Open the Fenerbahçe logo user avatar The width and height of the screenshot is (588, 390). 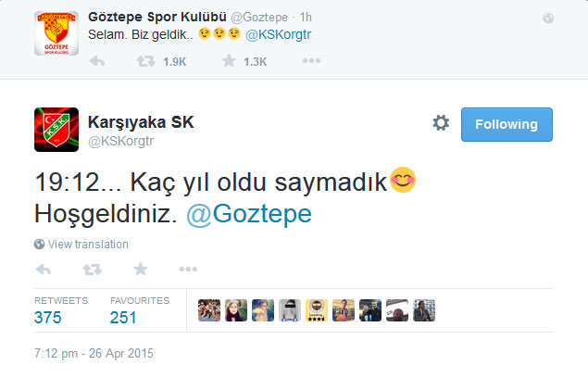[317, 310]
